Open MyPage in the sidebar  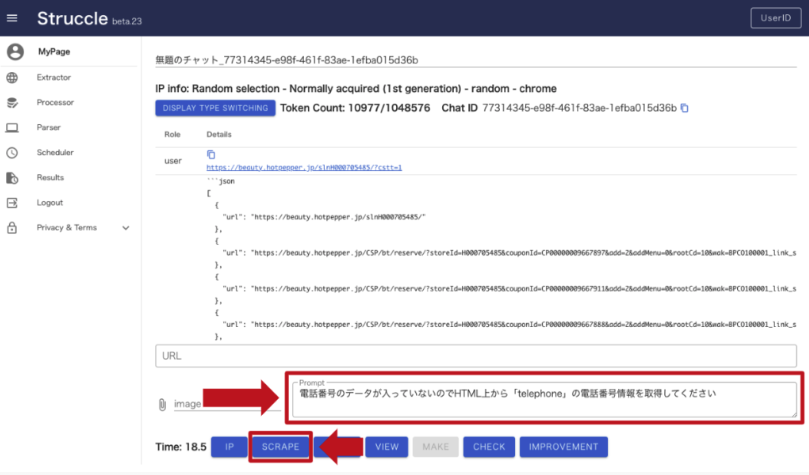(54, 52)
